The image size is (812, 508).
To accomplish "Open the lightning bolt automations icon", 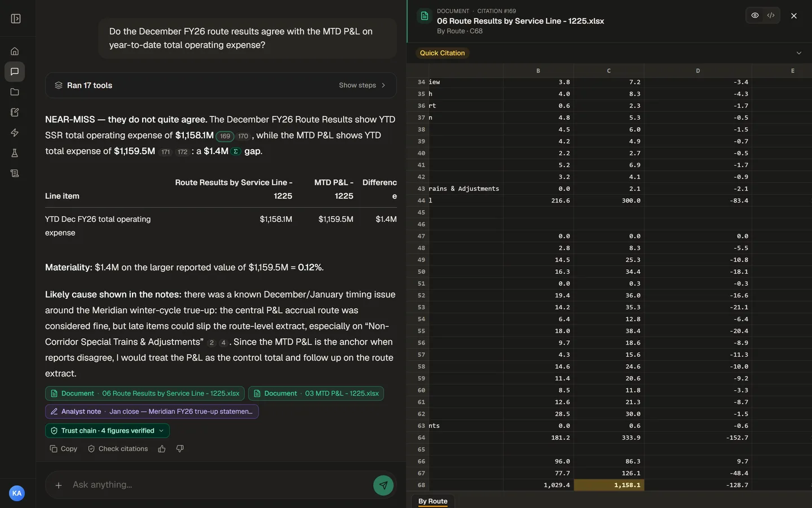I will click(15, 133).
